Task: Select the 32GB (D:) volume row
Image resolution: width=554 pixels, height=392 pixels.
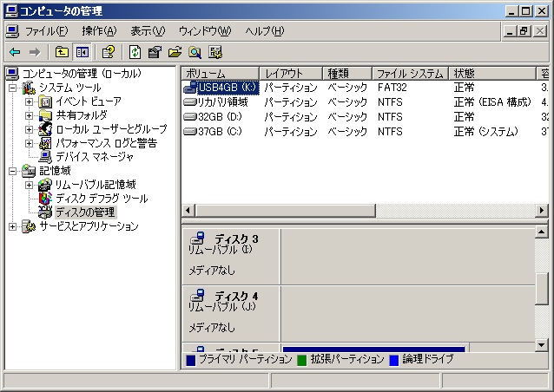Action: point(366,117)
